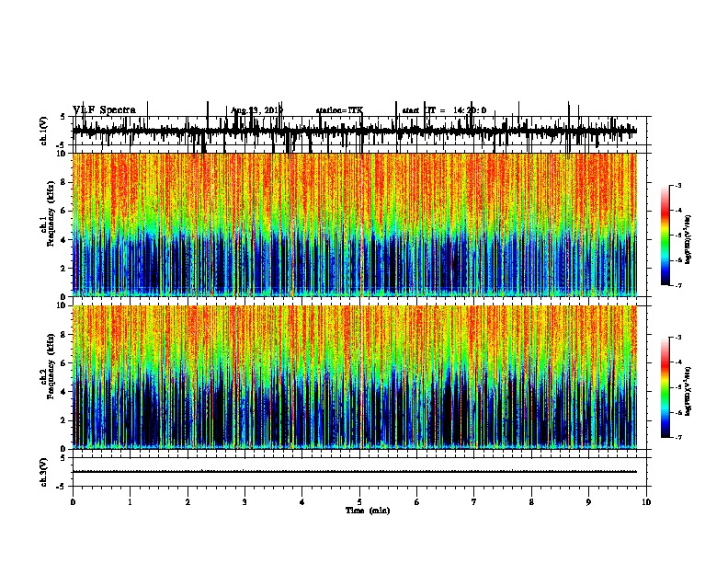Click the log(PSD) label beside ch.1 color bar
The height and width of the screenshot is (563, 728).
(x=688, y=239)
